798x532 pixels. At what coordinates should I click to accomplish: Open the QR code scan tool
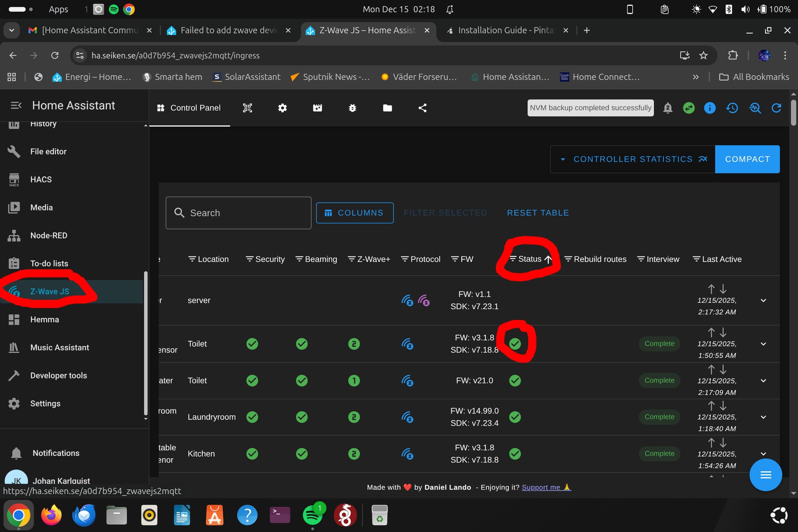(x=247, y=108)
